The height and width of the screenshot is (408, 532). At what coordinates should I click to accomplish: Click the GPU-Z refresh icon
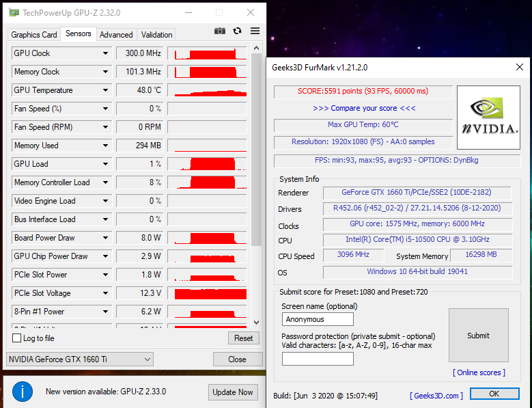point(238,31)
